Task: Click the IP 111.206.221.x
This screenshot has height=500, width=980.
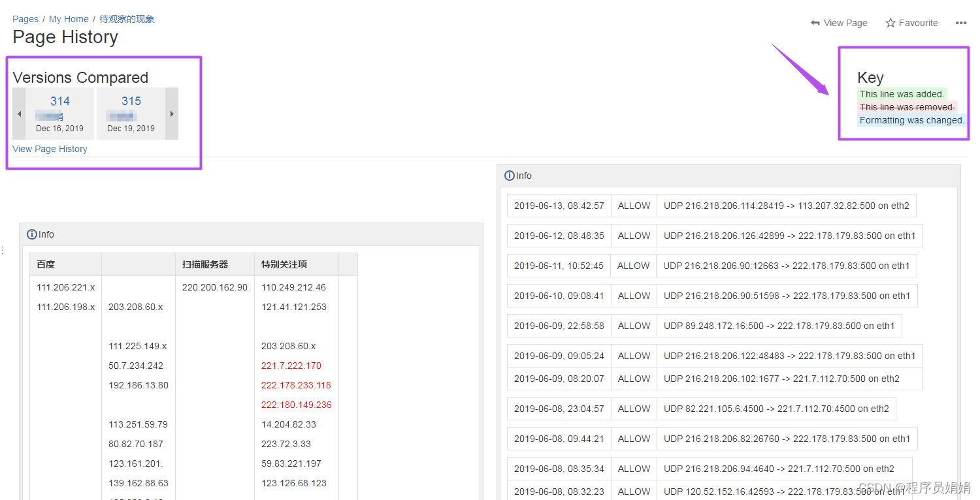Action: pos(66,287)
